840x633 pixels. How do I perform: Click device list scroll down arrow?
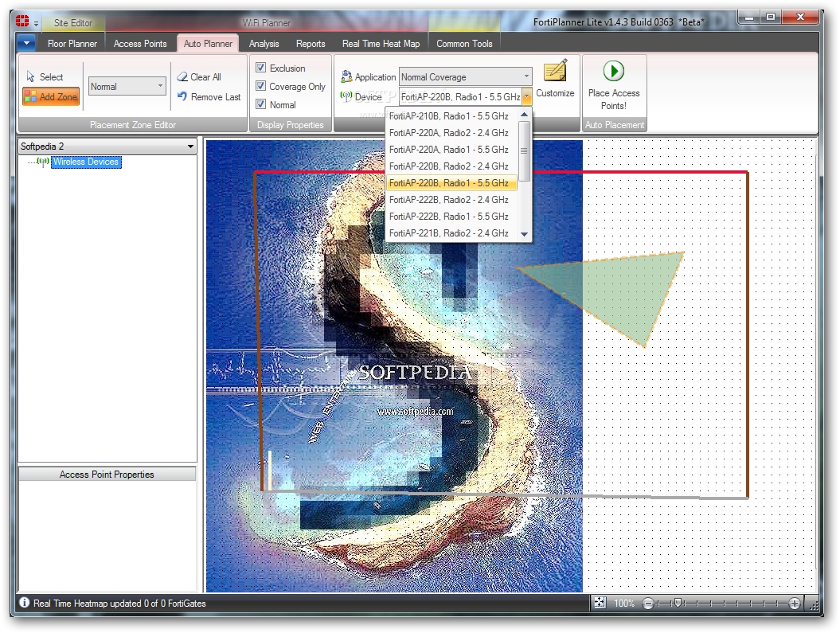click(525, 234)
